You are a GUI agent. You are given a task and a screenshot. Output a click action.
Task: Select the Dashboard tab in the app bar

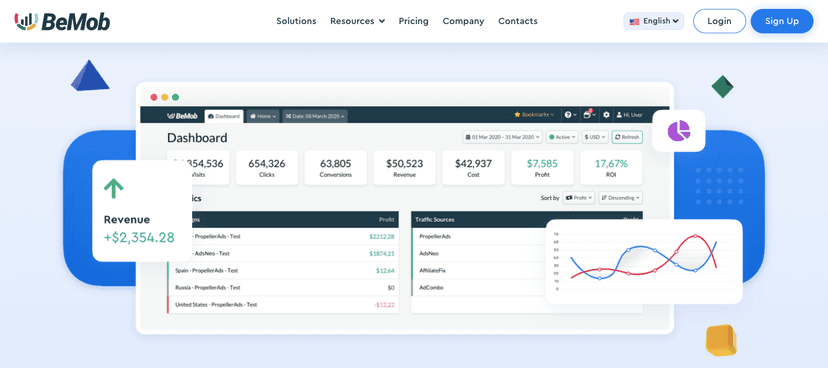pos(224,116)
